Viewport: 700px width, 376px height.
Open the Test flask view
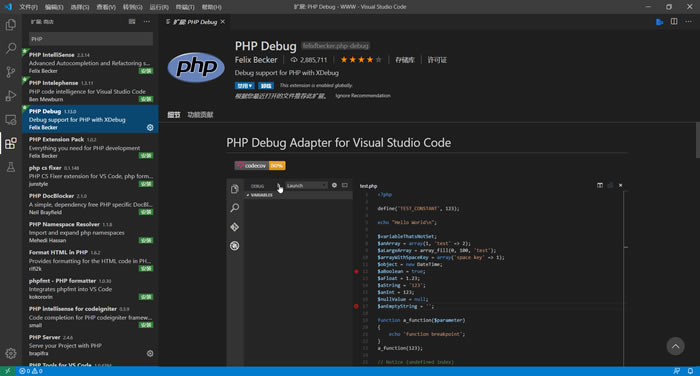click(11, 167)
